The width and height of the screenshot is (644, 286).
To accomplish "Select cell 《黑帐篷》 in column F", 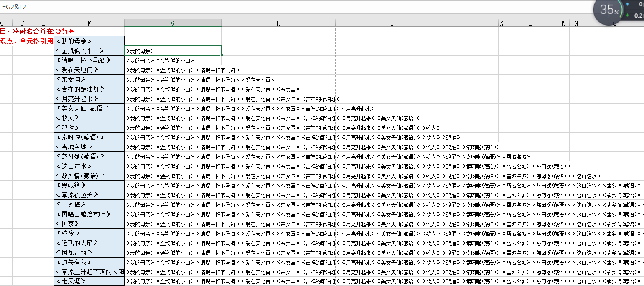I will tap(89, 185).
